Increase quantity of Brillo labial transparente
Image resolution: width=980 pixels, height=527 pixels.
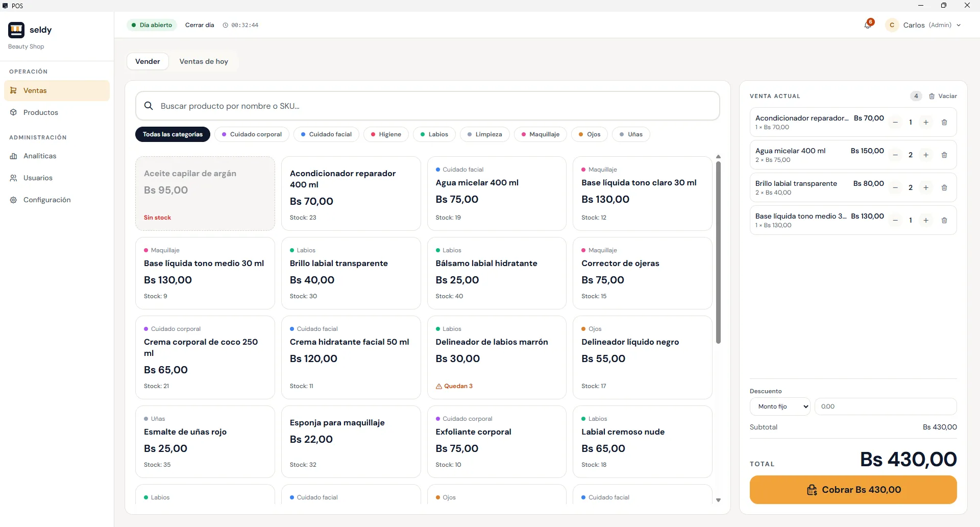pyautogui.click(x=926, y=188)
